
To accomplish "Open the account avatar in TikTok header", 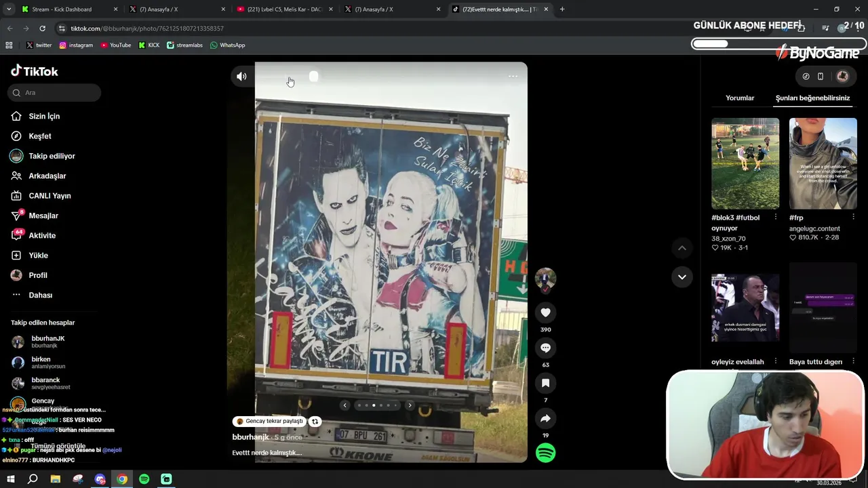I will point(843,77).
